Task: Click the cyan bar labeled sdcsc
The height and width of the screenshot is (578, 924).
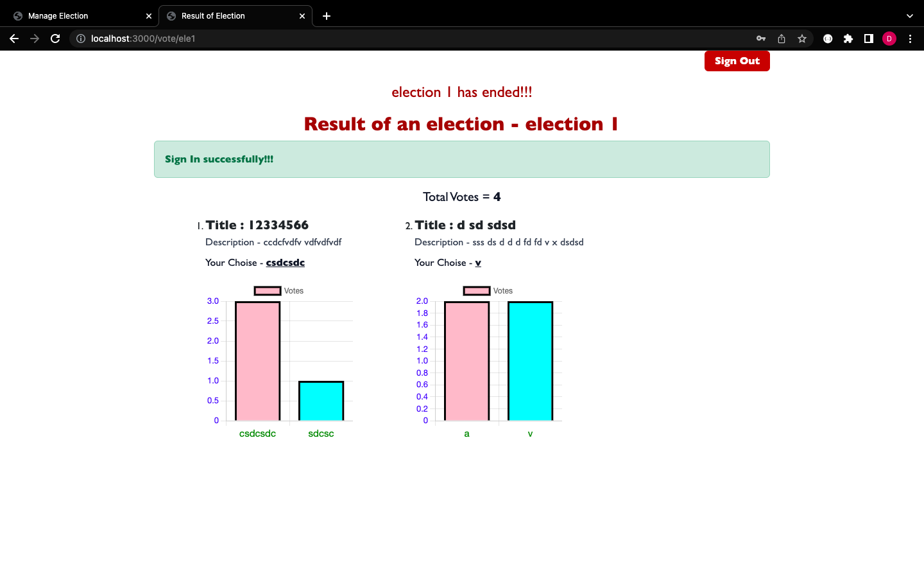Action: (x=321, y=400)
